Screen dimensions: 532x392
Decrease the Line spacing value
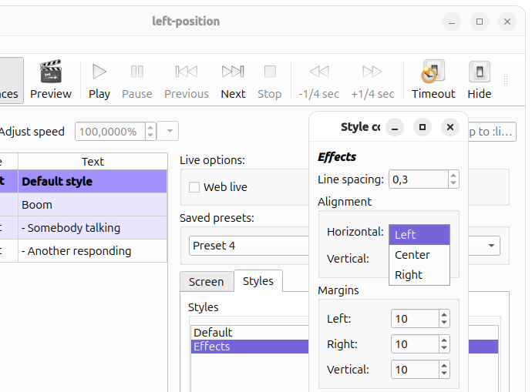pos(453,183)
